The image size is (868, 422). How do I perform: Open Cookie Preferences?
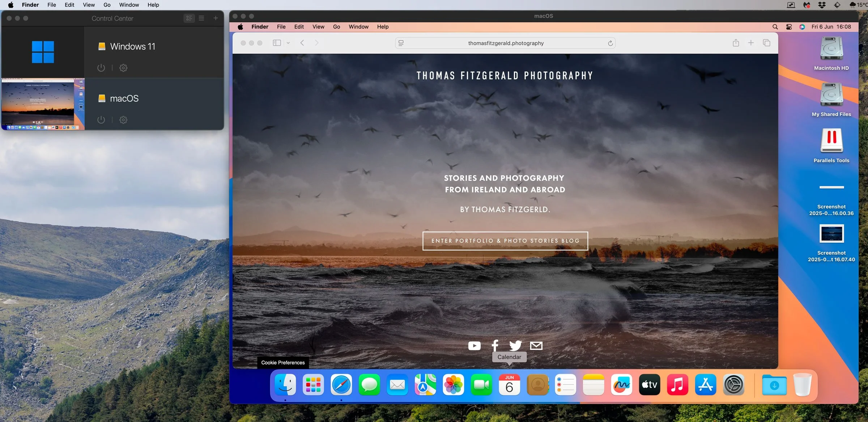(x=283, y=362)
